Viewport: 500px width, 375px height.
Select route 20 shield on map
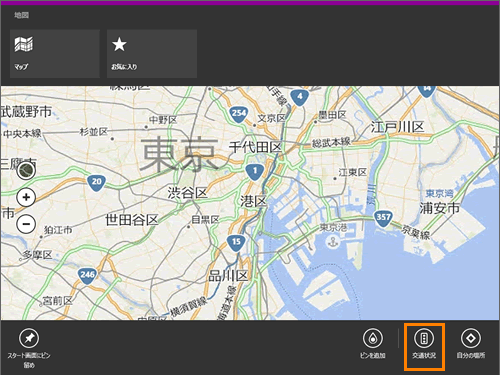click(x=96, y=183)
